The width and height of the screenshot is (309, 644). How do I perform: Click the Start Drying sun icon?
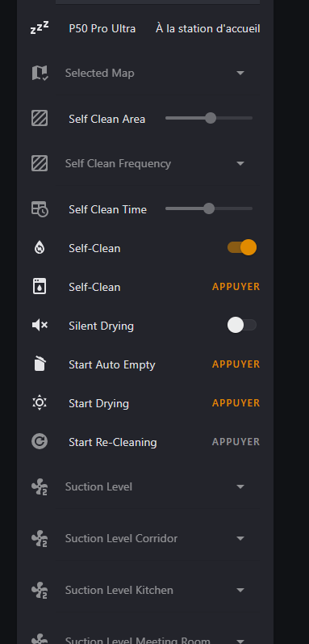(x=40, y=403)
